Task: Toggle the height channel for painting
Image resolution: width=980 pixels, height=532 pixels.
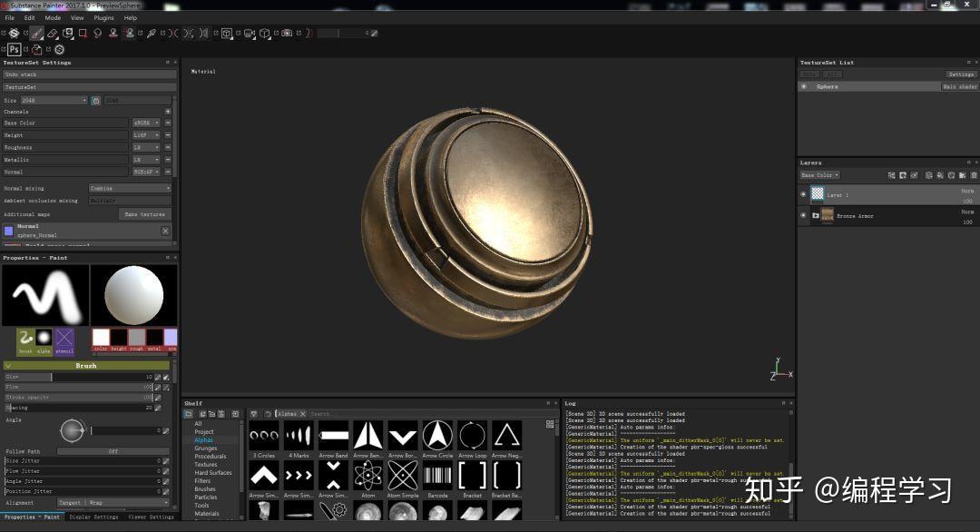Action: click(119, 340)
